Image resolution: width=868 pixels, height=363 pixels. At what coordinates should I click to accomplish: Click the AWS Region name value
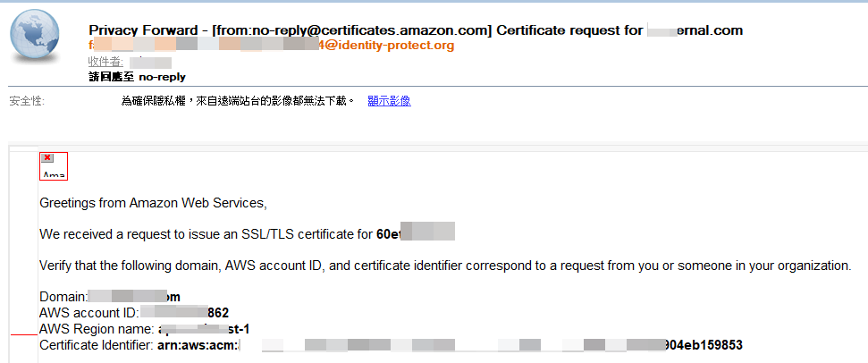[x=204, y=329]
